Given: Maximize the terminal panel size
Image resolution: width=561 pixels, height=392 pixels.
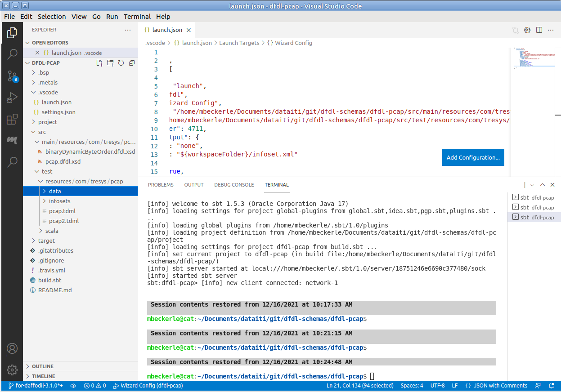Looking at the screenshot, I should pyautogui.click(x=543, y=185).
